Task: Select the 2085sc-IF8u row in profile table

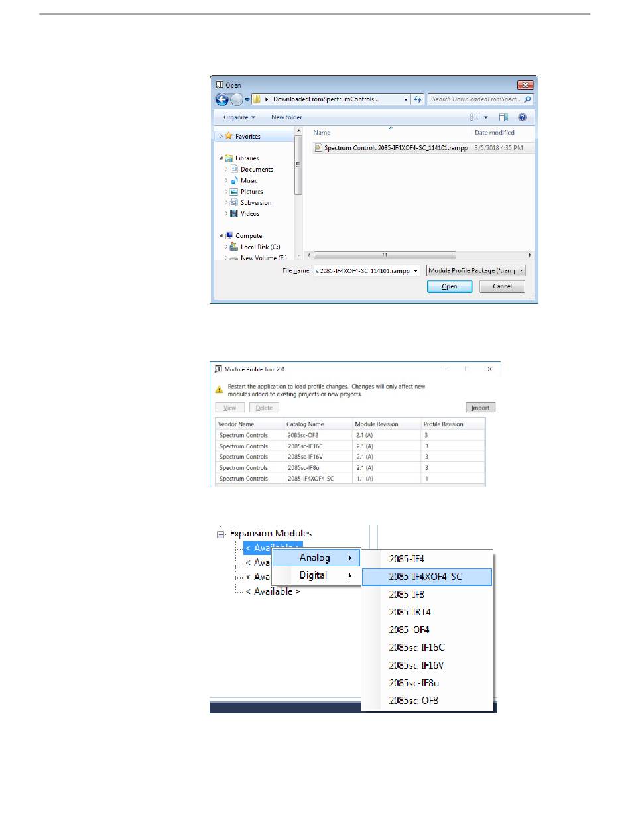Action: point(351,467)
